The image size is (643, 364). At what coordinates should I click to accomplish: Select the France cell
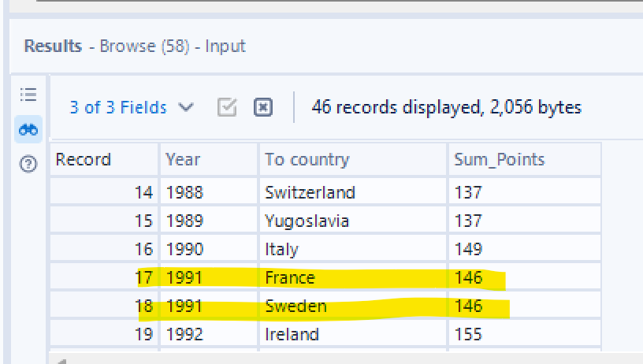pyautogui.click(x=353, y=277)
